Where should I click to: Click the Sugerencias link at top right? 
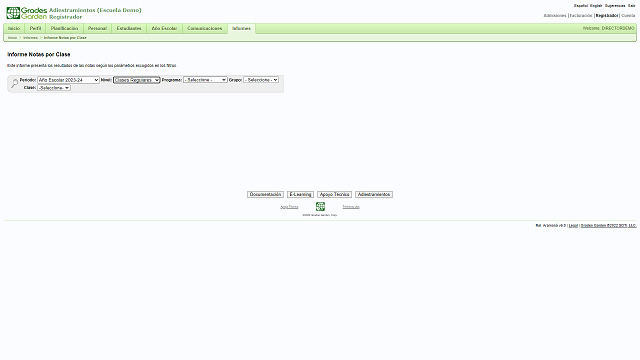(x=615, y=6)
